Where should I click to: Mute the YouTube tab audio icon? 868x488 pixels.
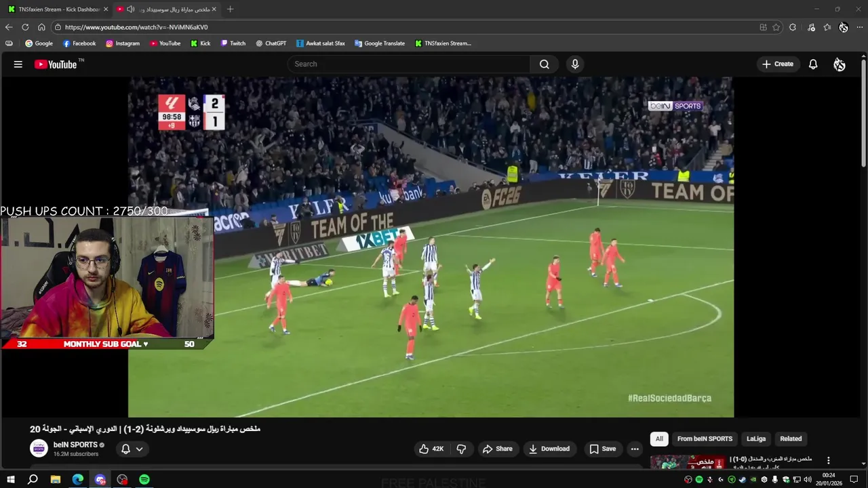click(x=130, y=9)
